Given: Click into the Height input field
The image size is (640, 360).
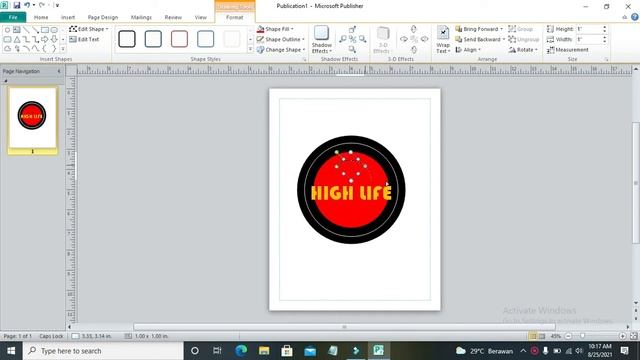Looking at the screenshot, I should pyautogui.click(x=589, y=29).
